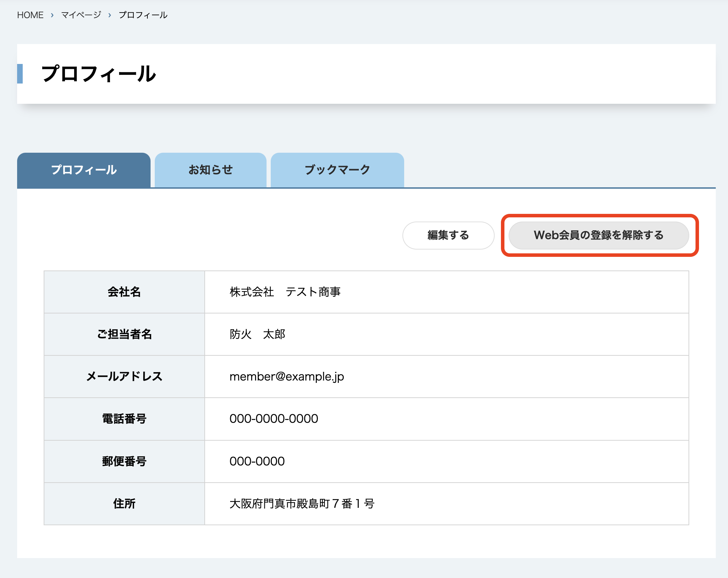Image resolution: width=728 pixels, height=578 pixels.
Task: Click the 郵便番号 row label
Action: point(124,461)
